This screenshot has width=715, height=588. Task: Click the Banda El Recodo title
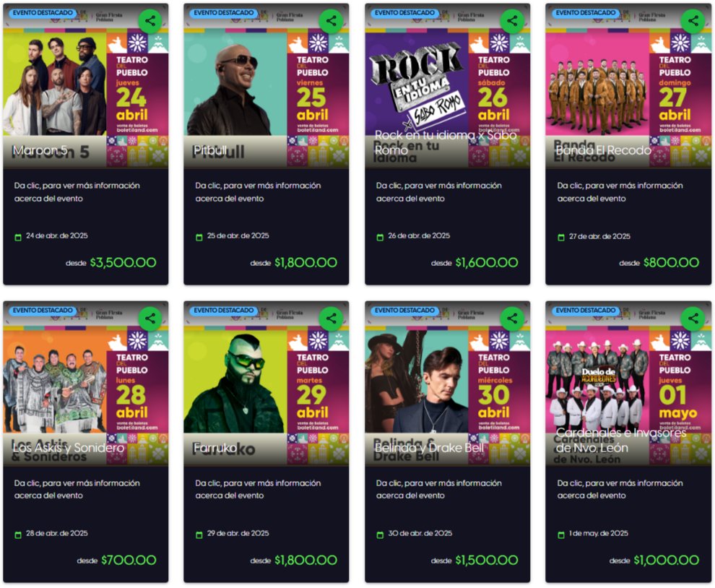pyautogui.click(x=603, y=150)
